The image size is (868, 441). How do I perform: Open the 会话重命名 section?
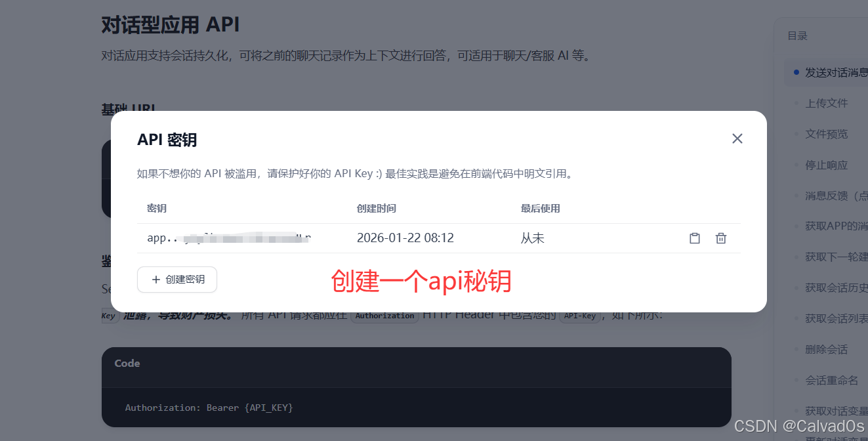point(832,380)
